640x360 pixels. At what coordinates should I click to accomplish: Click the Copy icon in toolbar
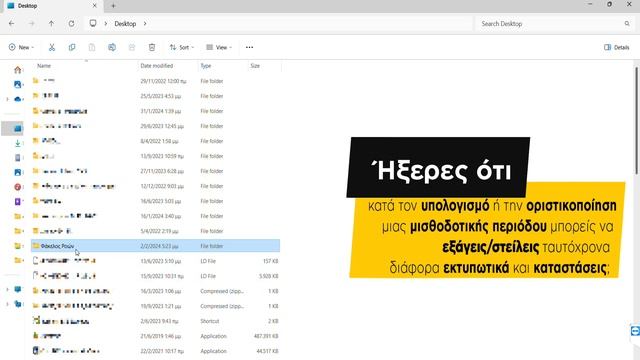[72, 47]
